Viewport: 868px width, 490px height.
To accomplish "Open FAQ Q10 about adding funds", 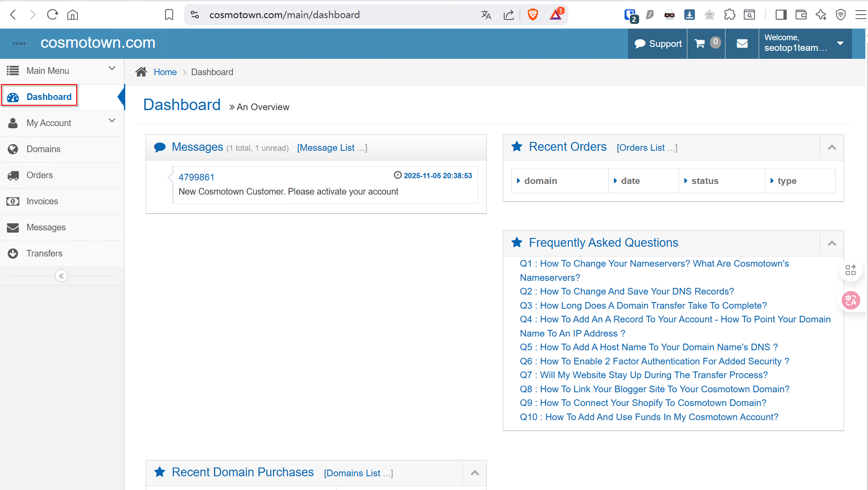I will pyautogui.click(x=649, y=417).
